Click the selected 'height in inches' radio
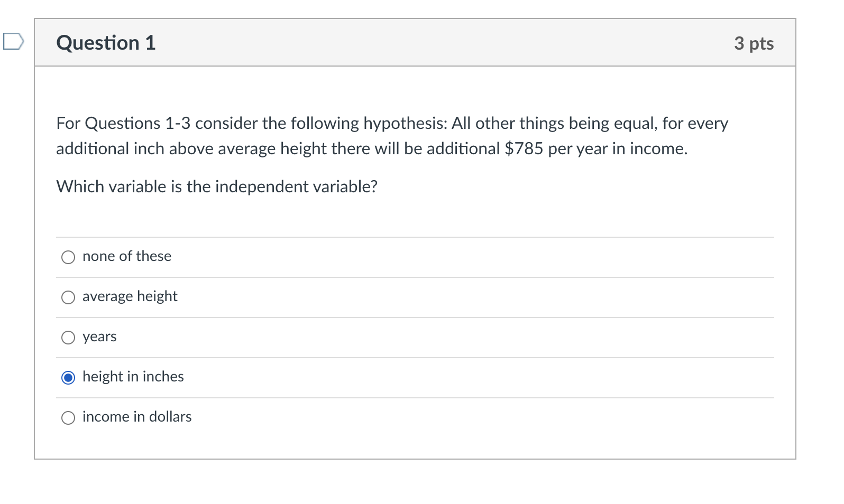This screenshot has height=504, width=844. 68,378
